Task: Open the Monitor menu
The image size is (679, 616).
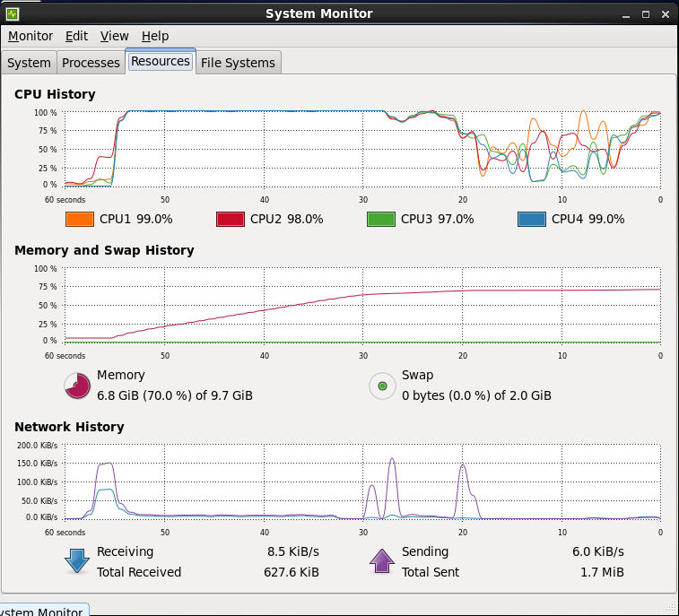Action: 30,36
